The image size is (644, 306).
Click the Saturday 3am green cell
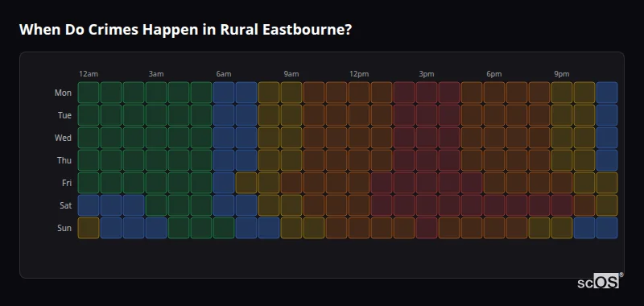coord(156,205)
